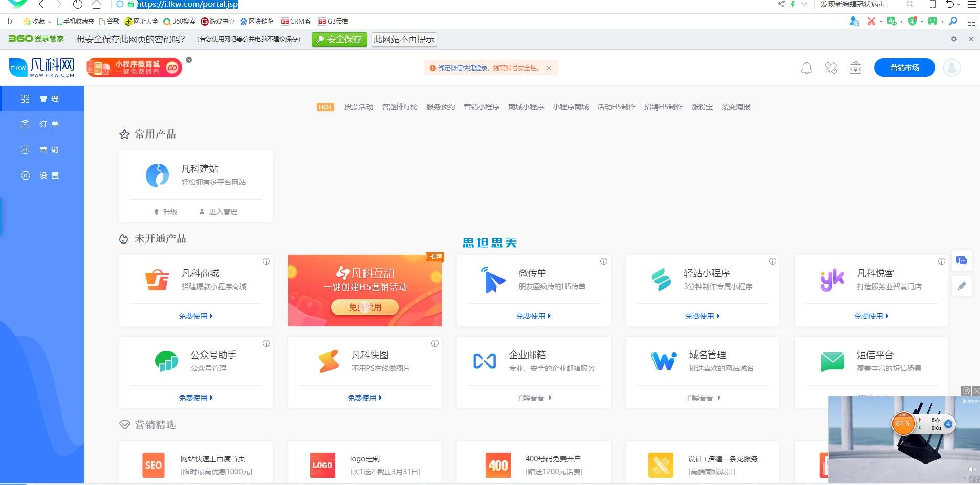The height and width of the screenshot is (485, 980).
Task: Click the 轻站小程序 icon
Action: pyautogui.click(x=661, y=280)
